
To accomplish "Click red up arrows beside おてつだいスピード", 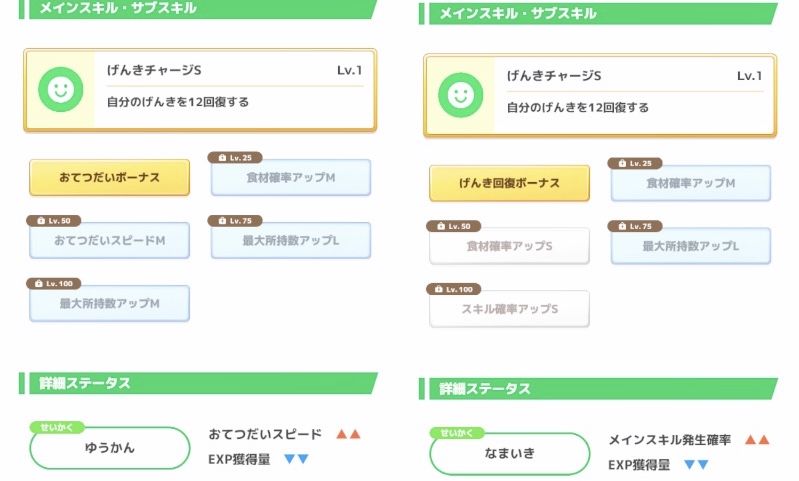I will (x=348, y=434).
